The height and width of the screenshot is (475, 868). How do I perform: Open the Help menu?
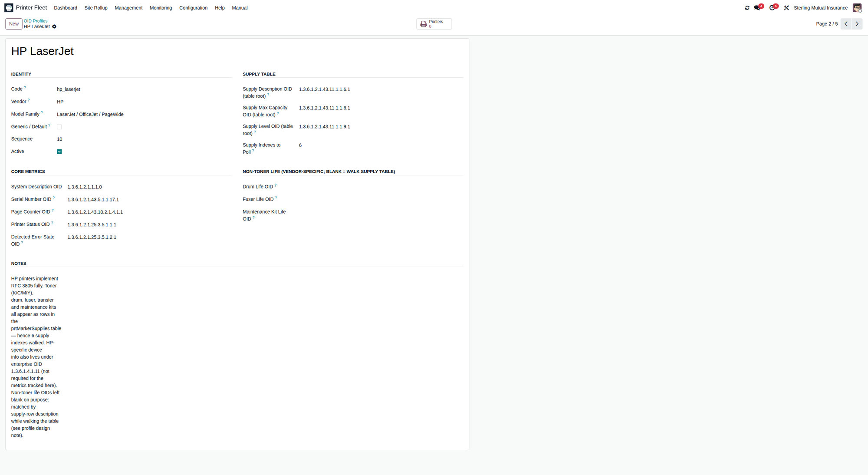[x=220, y=8]
